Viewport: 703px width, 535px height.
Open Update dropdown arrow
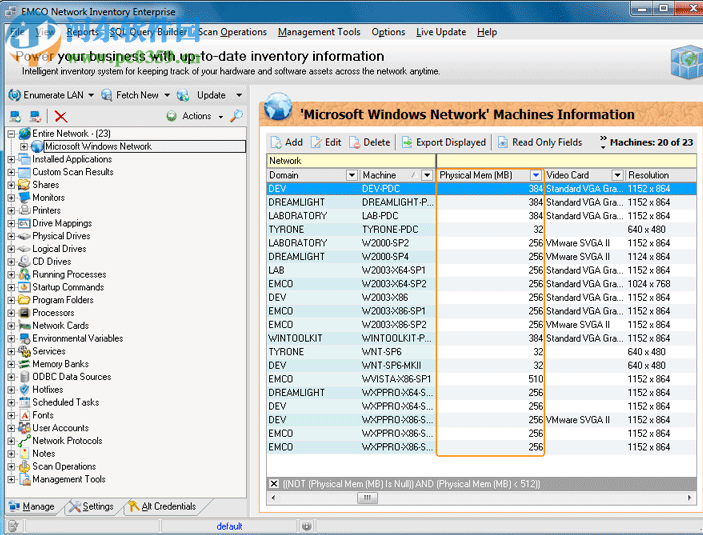click(x=239, y=95)
